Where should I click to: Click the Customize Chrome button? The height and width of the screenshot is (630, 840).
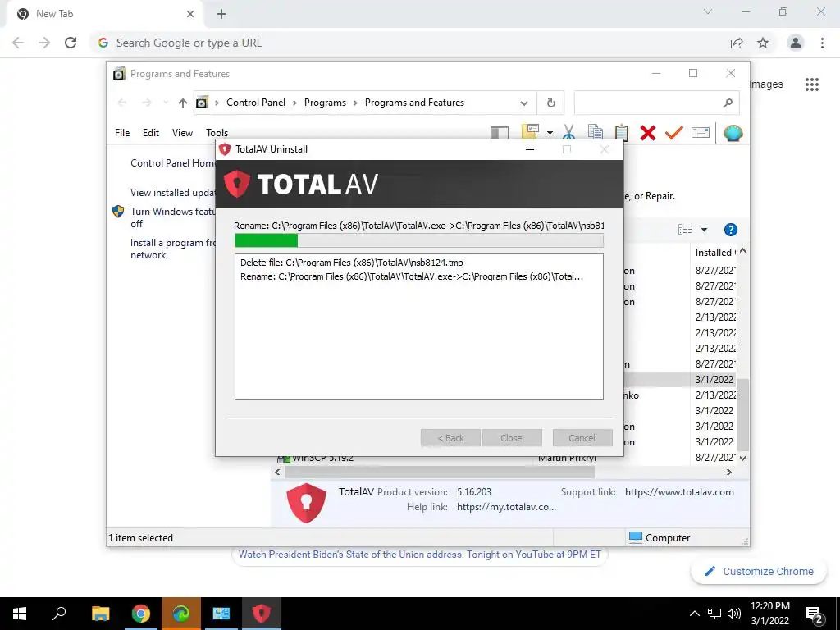[x=760, y=571]
